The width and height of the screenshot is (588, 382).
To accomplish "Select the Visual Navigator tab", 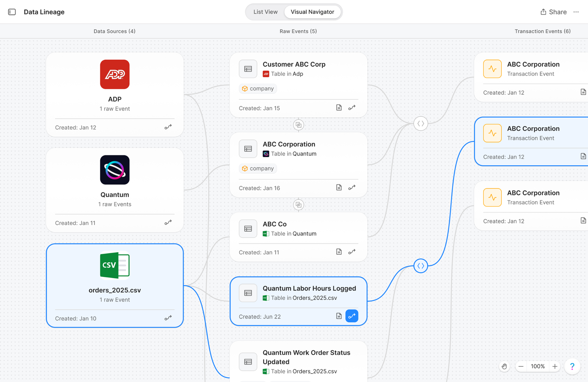I will (312, 12).
